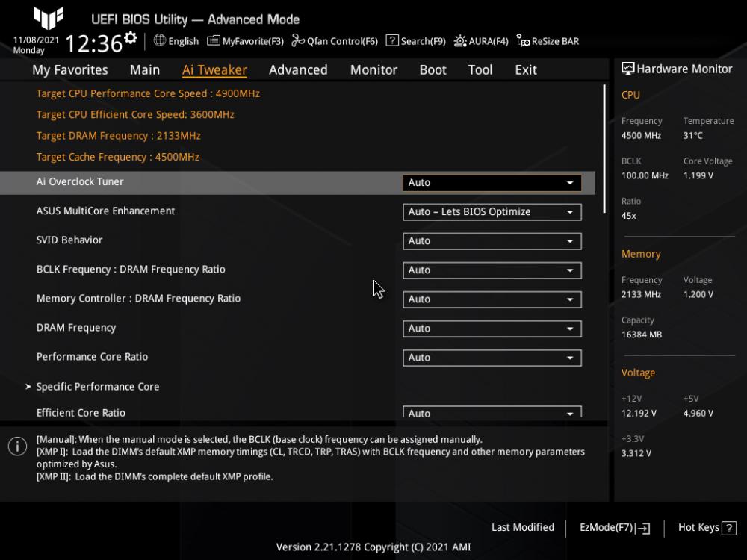Click the +5V value 4.960 V

click(x=698, y=414)
